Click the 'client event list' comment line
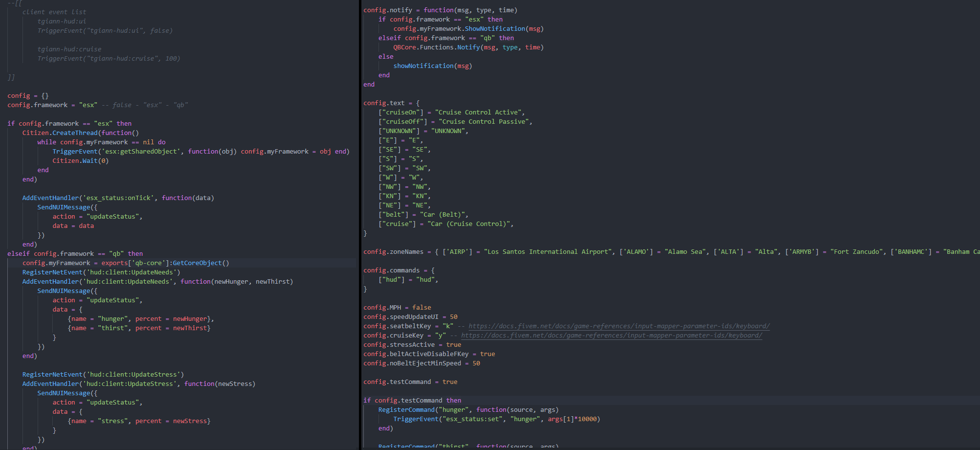Screen dimensions: 980x450 pos(54,12)
